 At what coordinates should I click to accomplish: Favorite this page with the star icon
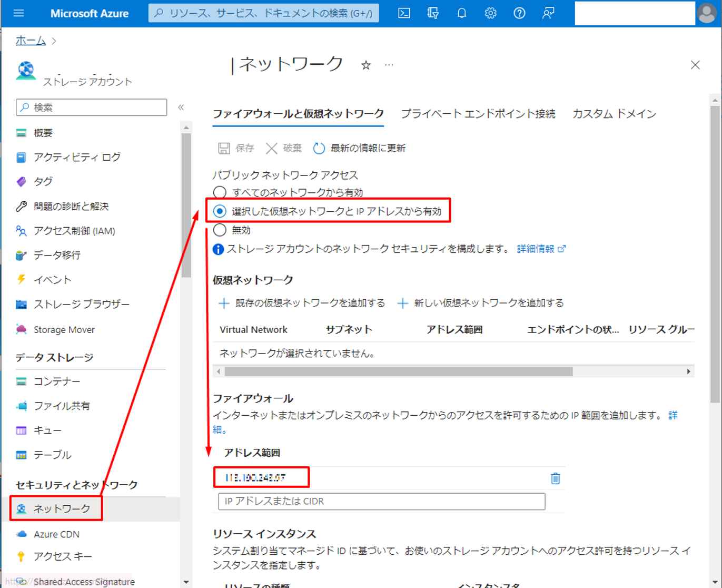[x=366, y=65]
